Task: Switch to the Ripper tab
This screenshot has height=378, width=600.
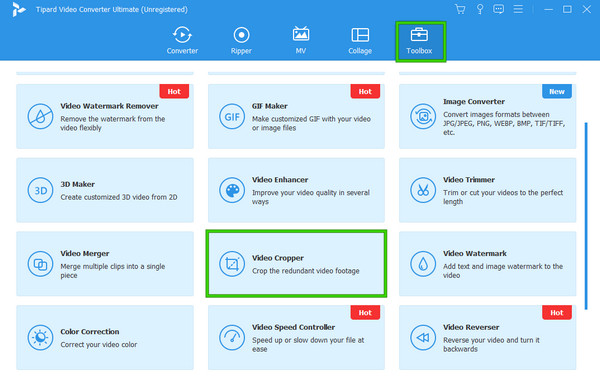Action: 241,40
